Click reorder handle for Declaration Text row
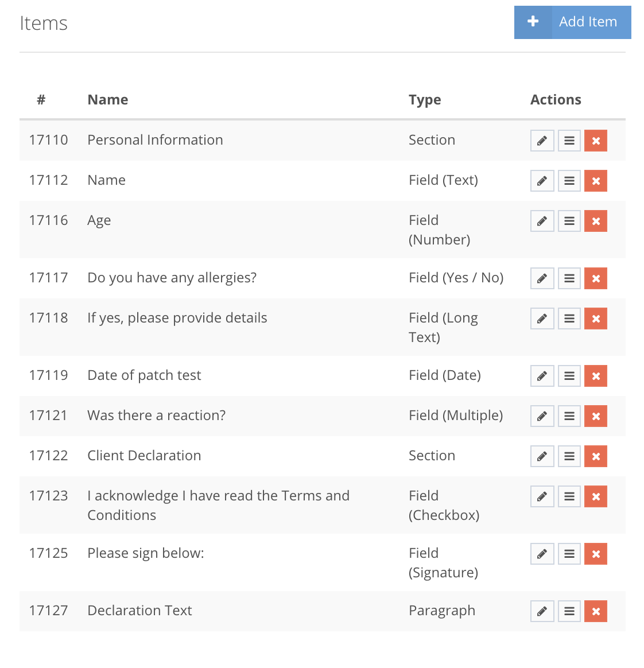 (569, 611)
